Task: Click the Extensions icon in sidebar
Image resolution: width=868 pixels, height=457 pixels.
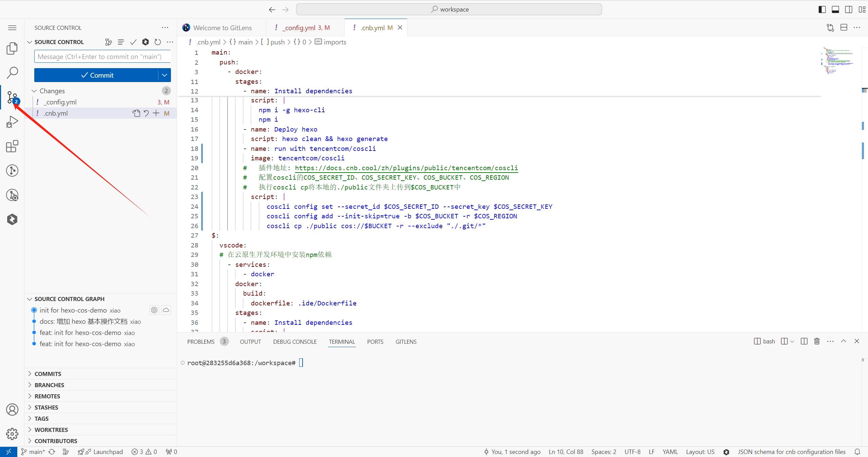Action: point(13,146)
